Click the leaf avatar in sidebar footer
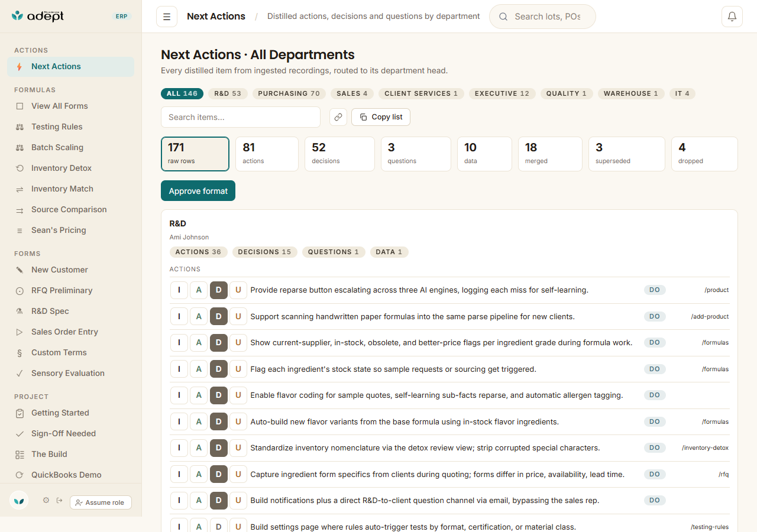The width and height of the screenshot is (757, 532). [x=19, y=500]
